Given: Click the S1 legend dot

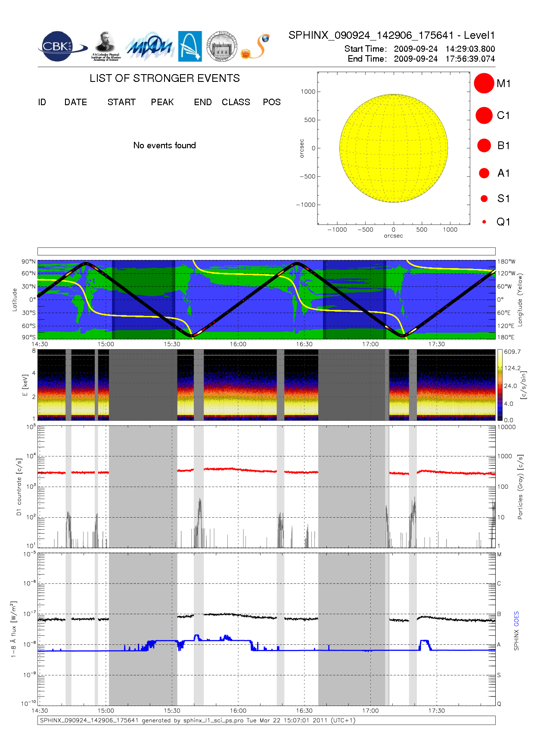Looking at the screenshot, I should coord(484,199).
